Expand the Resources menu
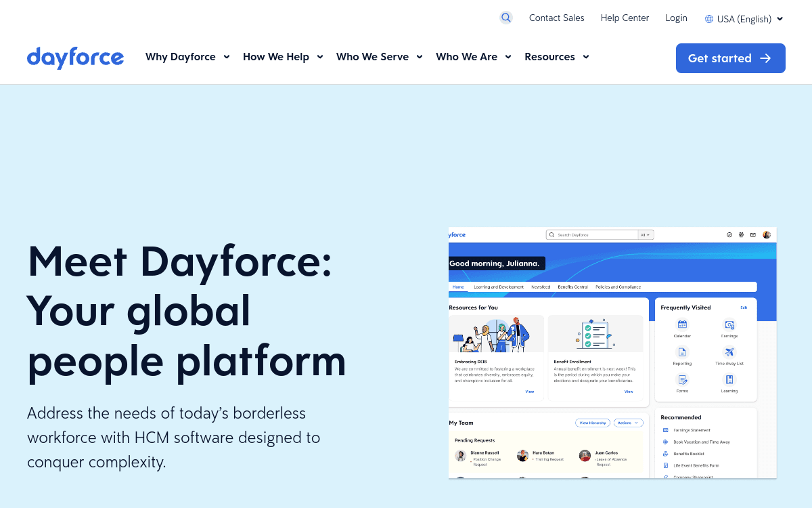 557,57
